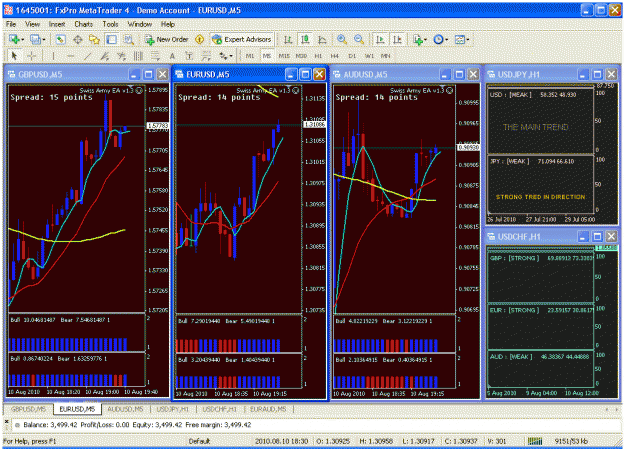Switch timeframe to D1
This screenshot has width=625, height=449.
coord(352,56)
